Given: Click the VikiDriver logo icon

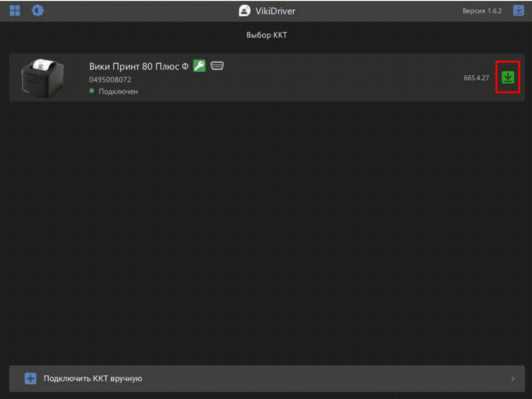Looking at the screenshot, I should tap(244, 11).
